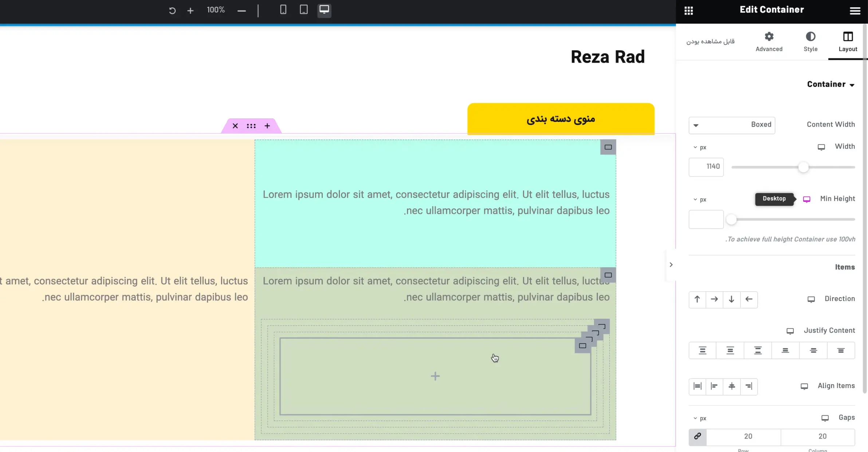Open the Min Height px unit selector
The image size is (868, 452).
(x=700, y=199)
